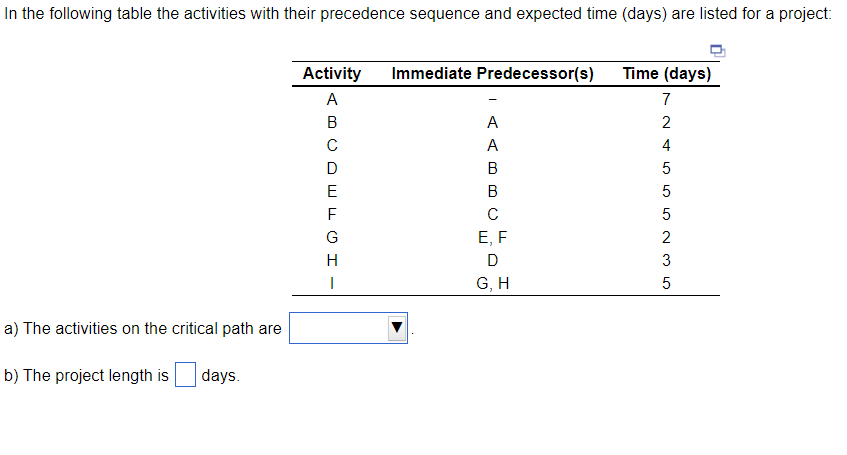This screenshot has width=847, height=455.
Task: Click the project length input box
Action: point(185,375)
